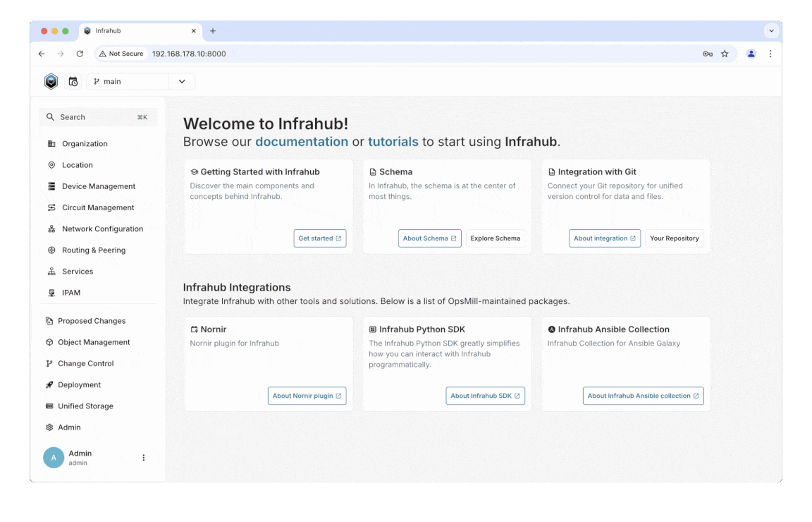The height and width of the screenshot is (522, 812).
Task: Click the Welcome to Infrahub! heading
Action: (x=266, y=124)
